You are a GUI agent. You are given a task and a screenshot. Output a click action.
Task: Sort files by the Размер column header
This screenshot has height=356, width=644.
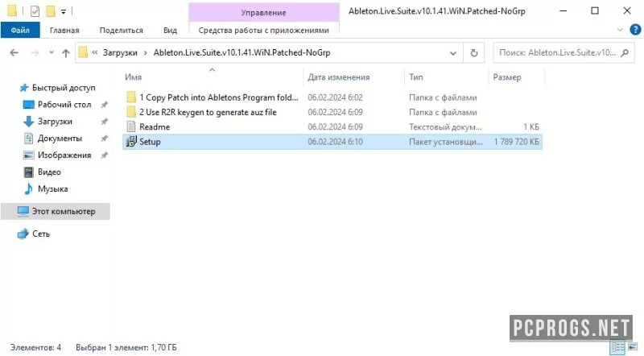(x=507, y=77)
